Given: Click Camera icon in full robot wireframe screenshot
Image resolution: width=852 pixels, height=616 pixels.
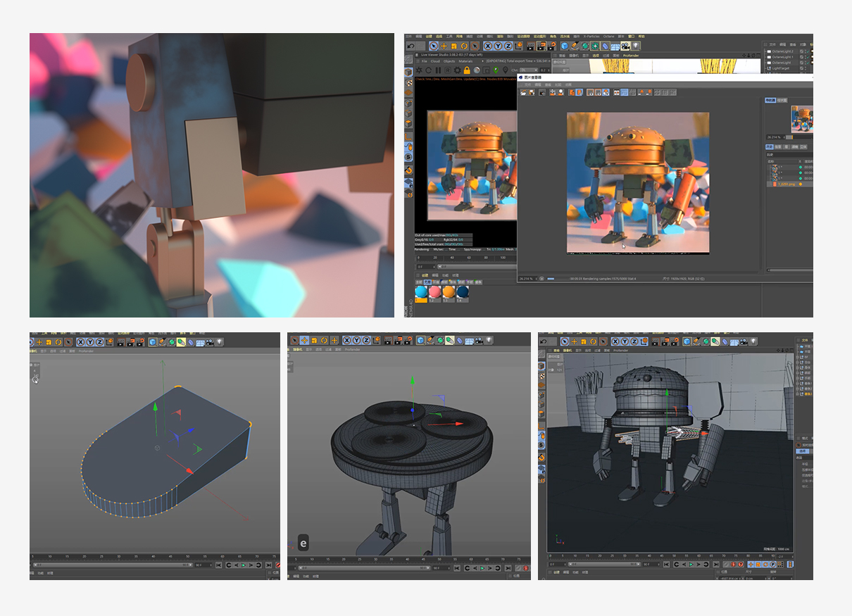Looking at the screenshot, I should tap(744, 341).
